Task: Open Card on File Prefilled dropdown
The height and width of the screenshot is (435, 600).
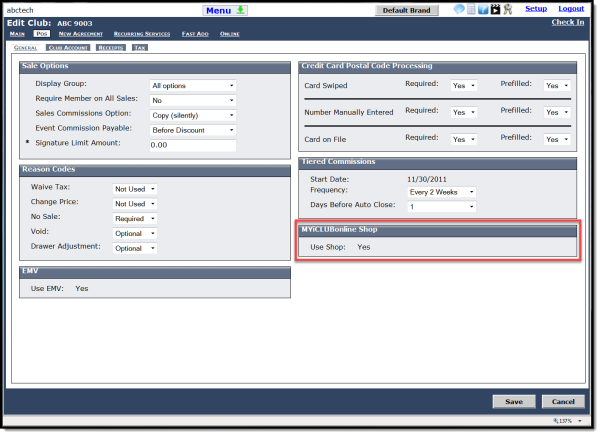Action: click(557, 140)
